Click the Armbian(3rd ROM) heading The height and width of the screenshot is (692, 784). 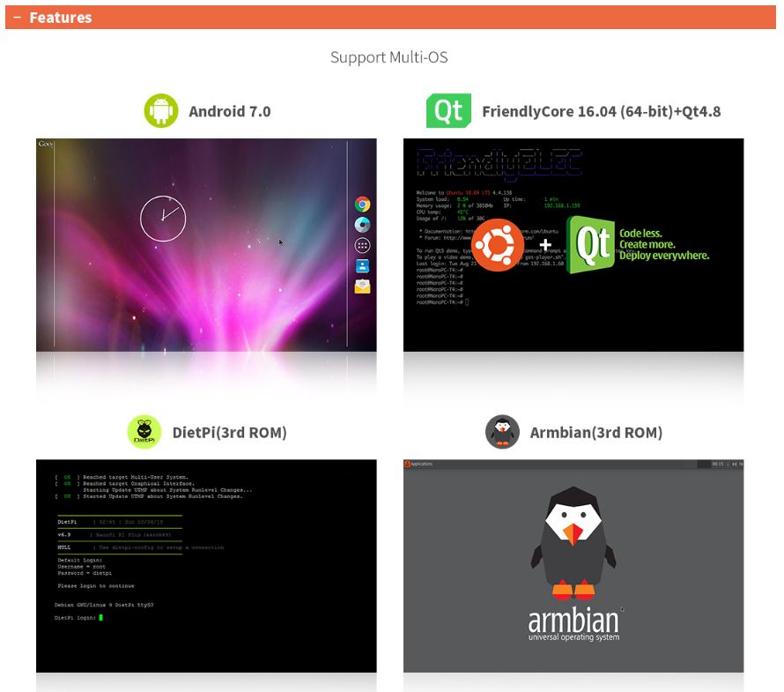(x=595, y=433)
